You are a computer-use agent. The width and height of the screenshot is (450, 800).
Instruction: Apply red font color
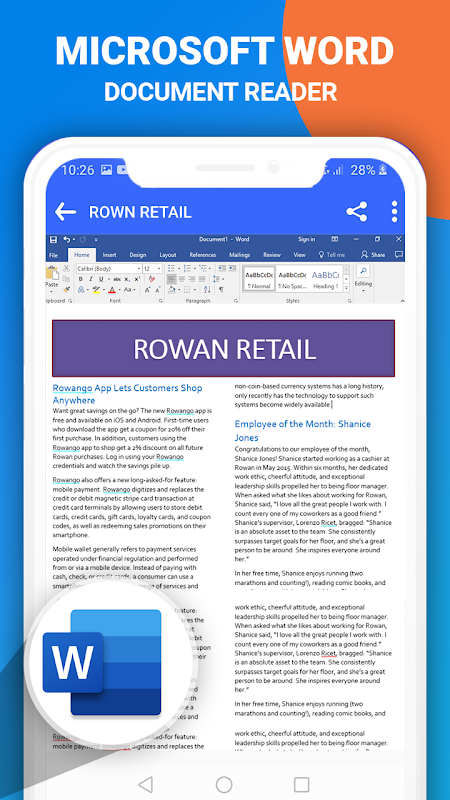(112, 290)
